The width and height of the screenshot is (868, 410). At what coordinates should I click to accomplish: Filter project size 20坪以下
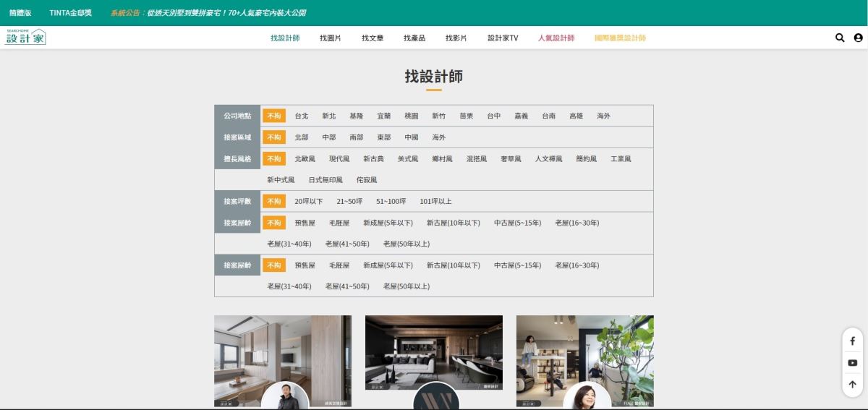(309, 201)
